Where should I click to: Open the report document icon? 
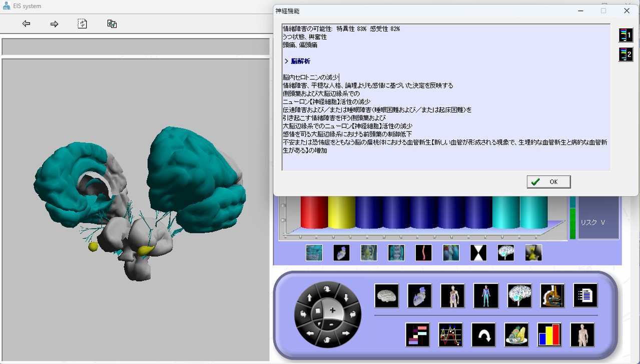coord(585,295)
